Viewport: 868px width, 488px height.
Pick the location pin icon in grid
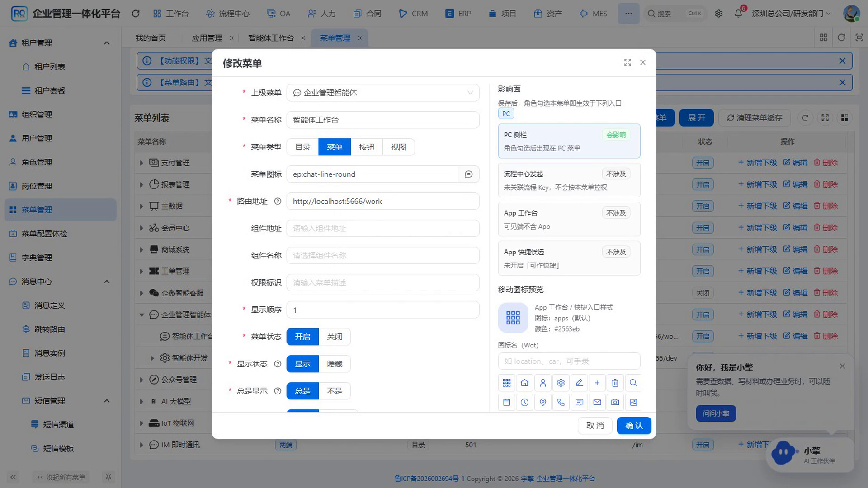pos(542,402)
